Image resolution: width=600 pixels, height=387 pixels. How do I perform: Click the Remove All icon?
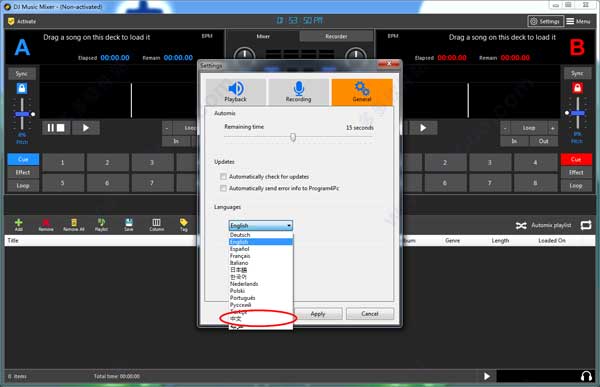coord(73,224)
